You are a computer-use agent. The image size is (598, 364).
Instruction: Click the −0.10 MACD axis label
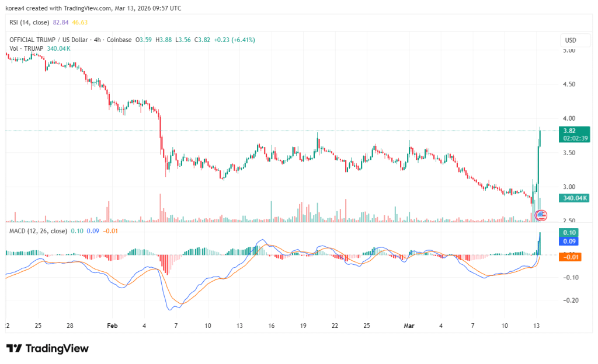(571, 278)
